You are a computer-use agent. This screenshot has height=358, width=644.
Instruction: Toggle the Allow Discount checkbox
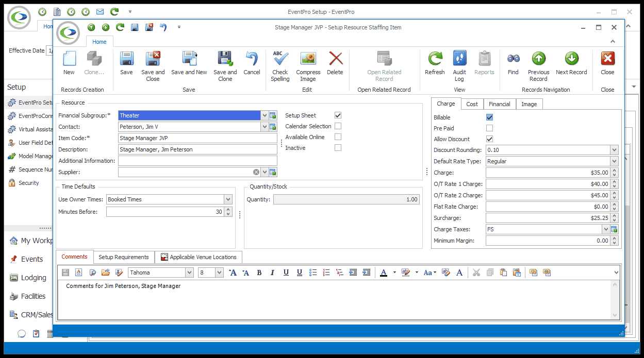pyautogui.click(x=489, y=139)
